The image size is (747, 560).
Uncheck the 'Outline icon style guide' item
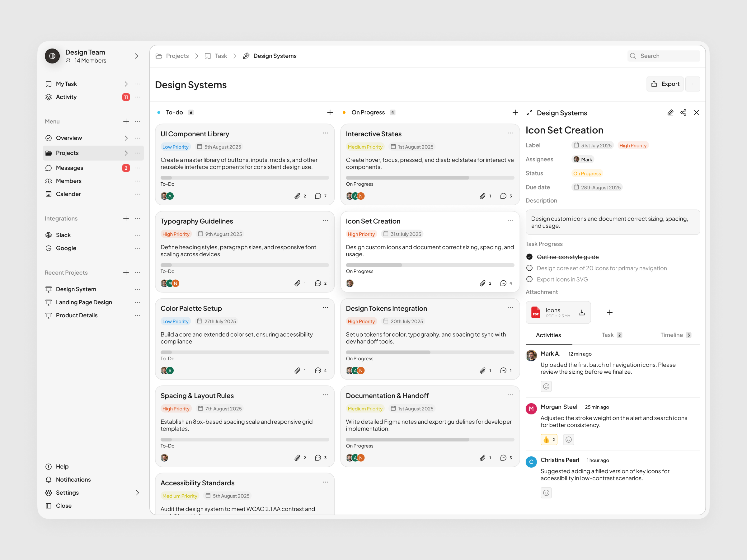529,257
